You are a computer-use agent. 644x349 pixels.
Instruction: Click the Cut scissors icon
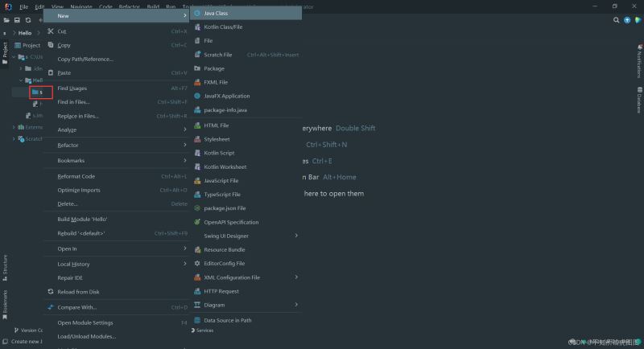click(51, 31)
